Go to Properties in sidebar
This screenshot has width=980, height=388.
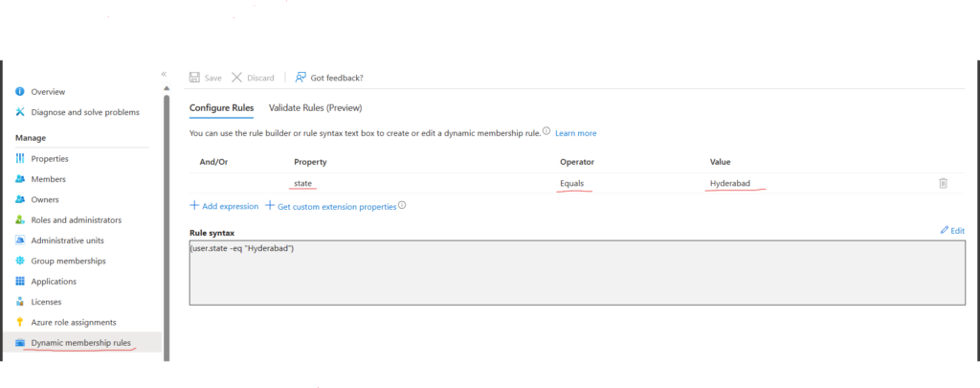pyautogui.click(x=50, y=159)
